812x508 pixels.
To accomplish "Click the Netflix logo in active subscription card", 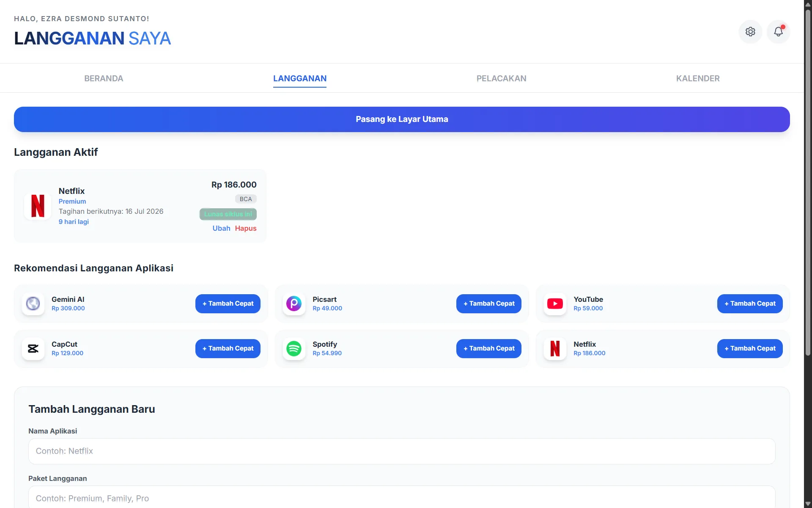I will (38, 206).
